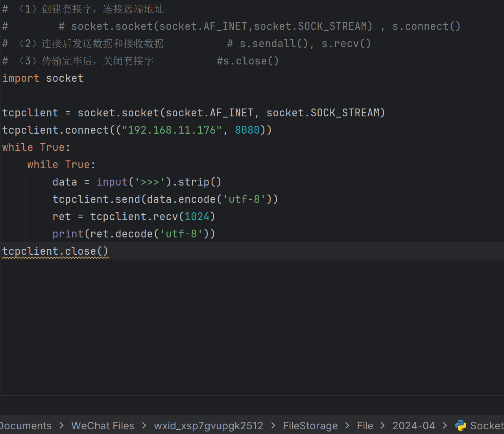Place cursor on the import socket line

coord(43,78)
